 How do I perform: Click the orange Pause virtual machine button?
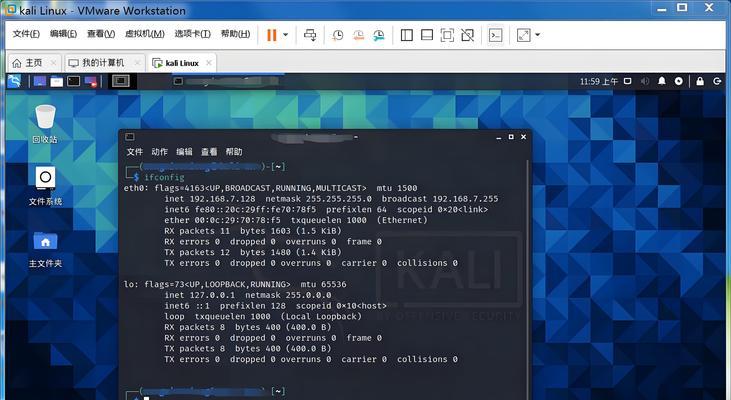(x=271, y=35)
